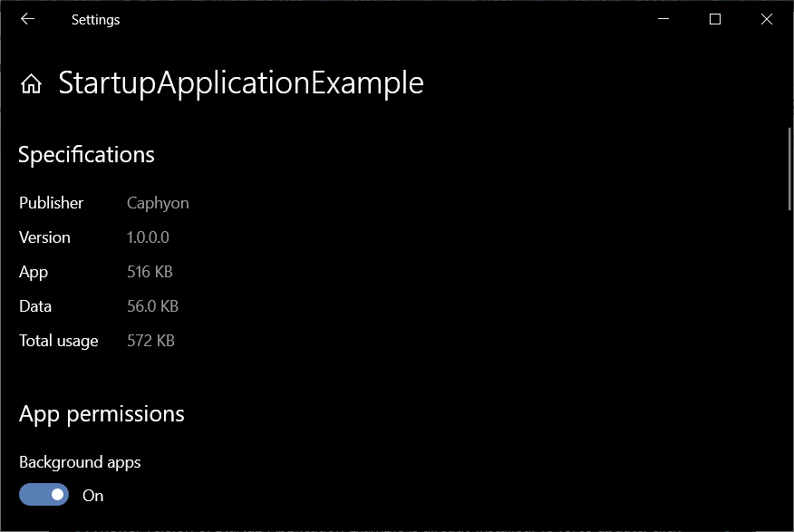Click the 516 KB app size value
794x532 pixels.
150,272
